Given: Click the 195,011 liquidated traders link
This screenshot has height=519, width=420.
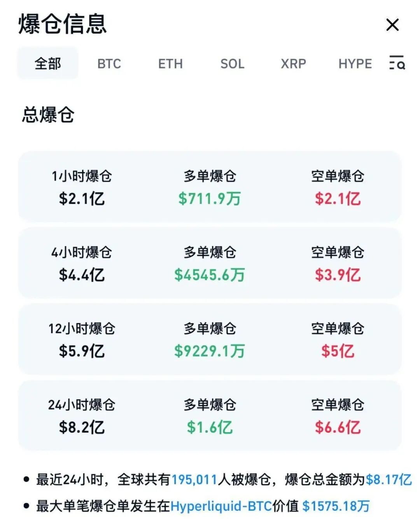Looking at the screenshot, I should point(194,479).
